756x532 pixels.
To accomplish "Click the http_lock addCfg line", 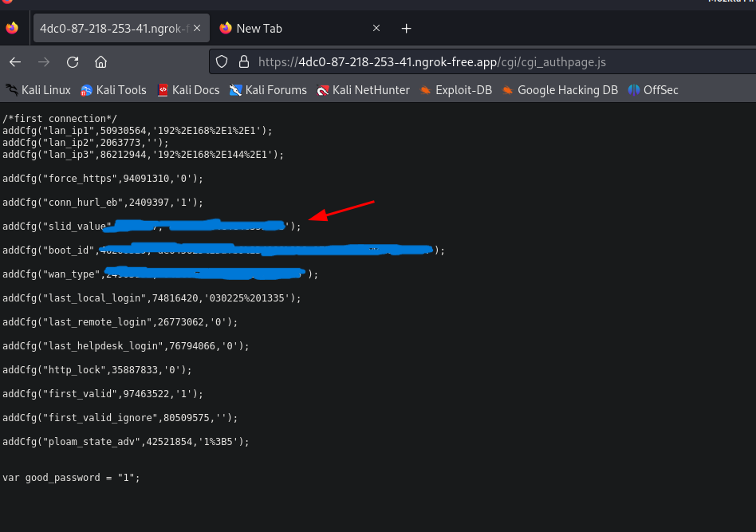I will 97,370.
